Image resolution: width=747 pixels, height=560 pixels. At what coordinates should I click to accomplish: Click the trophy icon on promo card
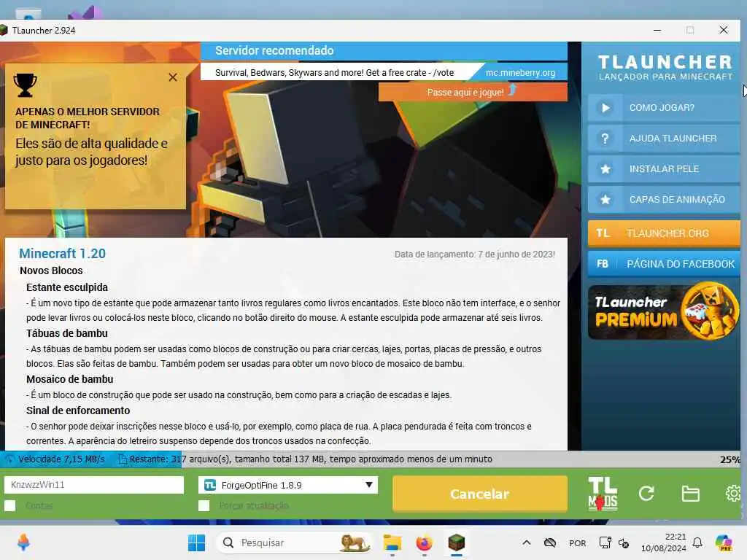point(25,85)
